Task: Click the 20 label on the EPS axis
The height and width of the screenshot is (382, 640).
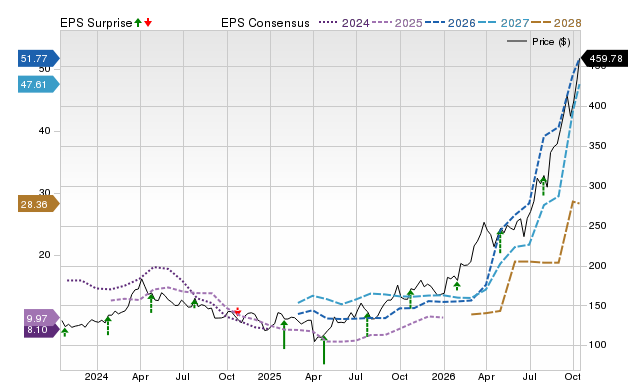Action: (44, 255)
